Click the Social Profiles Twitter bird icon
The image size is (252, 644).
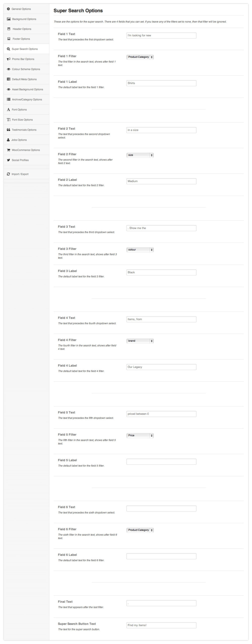pyautogui.click(x=9, y=160)
